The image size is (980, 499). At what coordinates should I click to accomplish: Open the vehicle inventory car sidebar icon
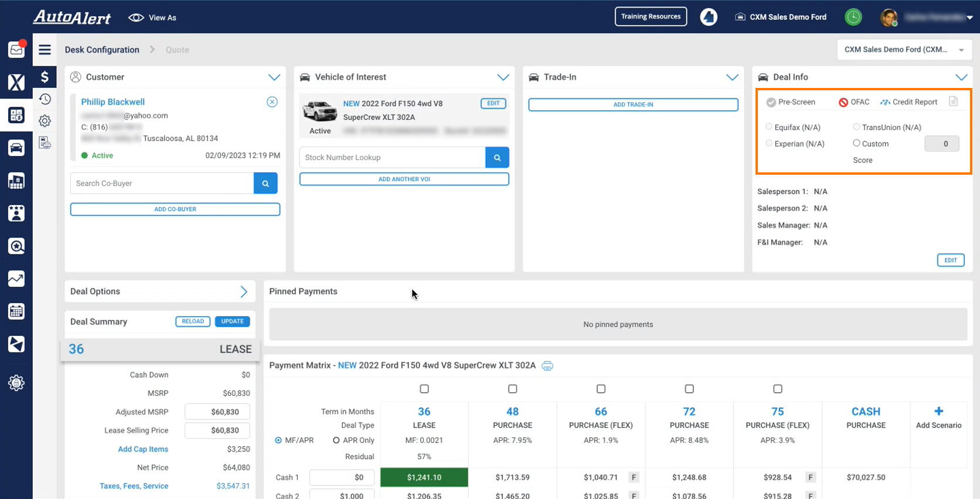(16, 148)
